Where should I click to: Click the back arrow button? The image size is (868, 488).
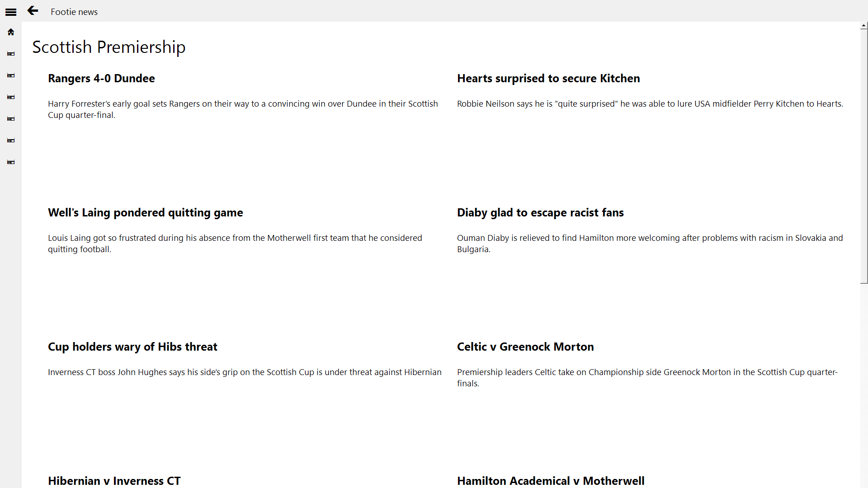click(x=33, y=11)
